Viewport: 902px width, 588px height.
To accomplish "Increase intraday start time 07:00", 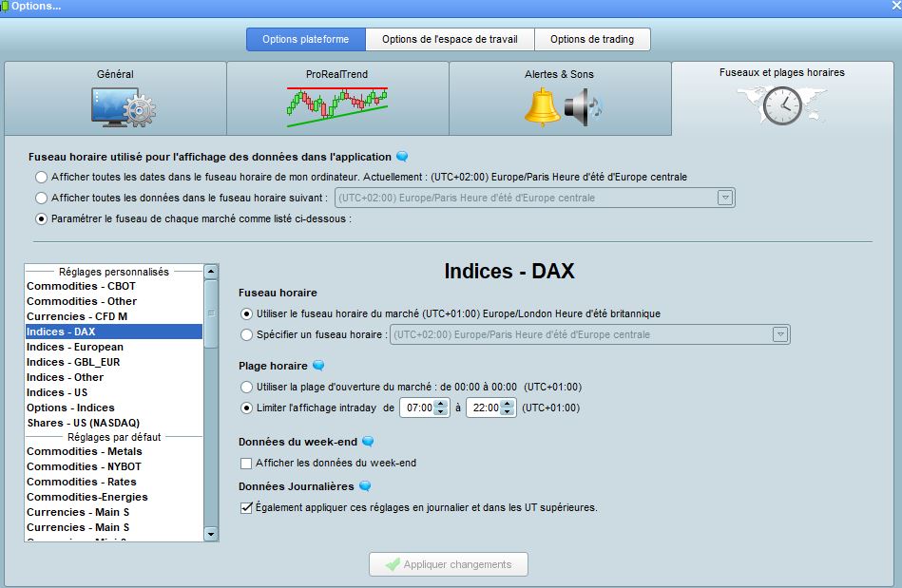I will tap(441, 404).
